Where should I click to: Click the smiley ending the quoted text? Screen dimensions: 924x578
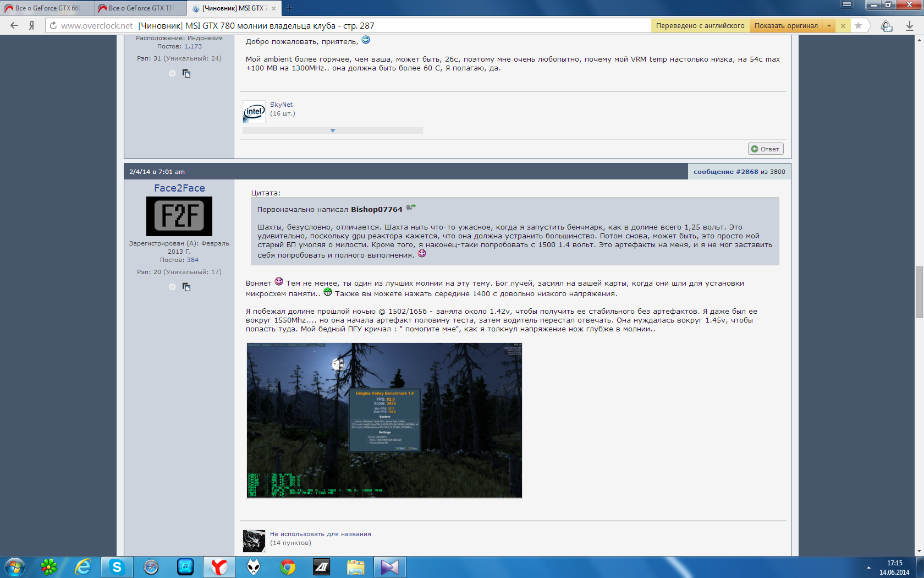click(x=422, y=253)
